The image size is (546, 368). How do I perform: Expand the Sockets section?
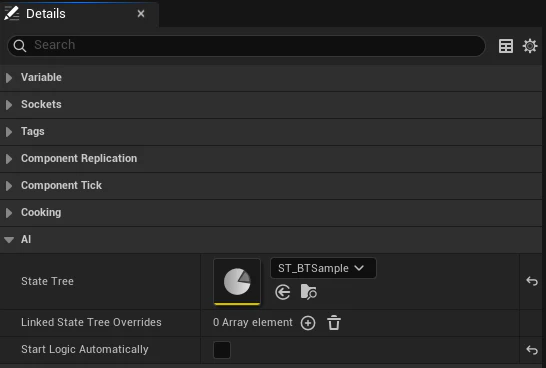[x=9, y=105]
